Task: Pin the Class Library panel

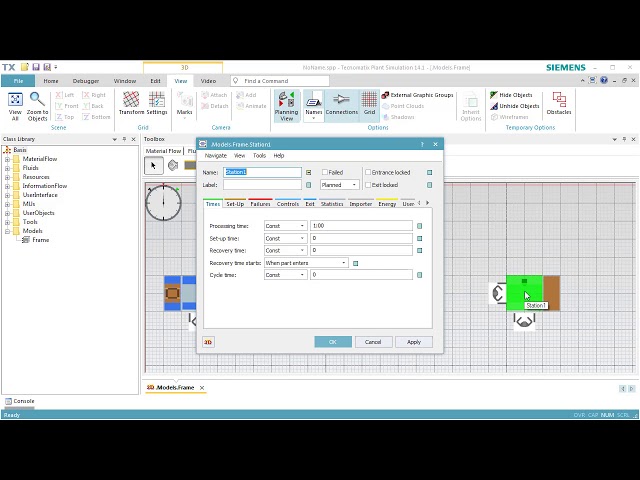Action: 124,139
